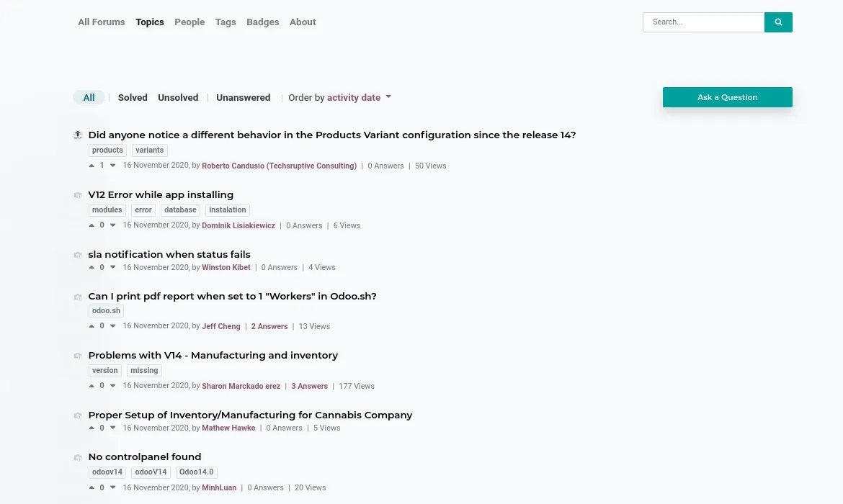Screen dimensions: 843x504
Task: Click the magnifier search button
Action: click(x=778, y=22)
